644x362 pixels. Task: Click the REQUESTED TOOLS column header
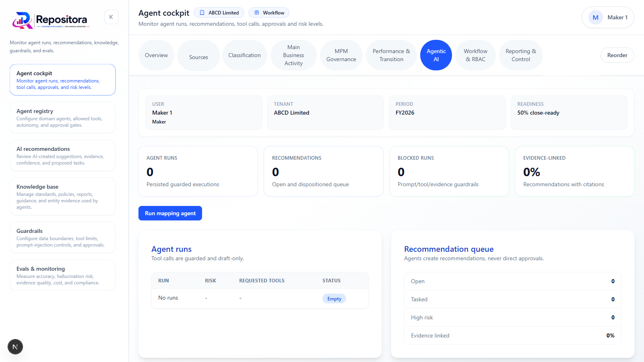(x=262, y=281)
